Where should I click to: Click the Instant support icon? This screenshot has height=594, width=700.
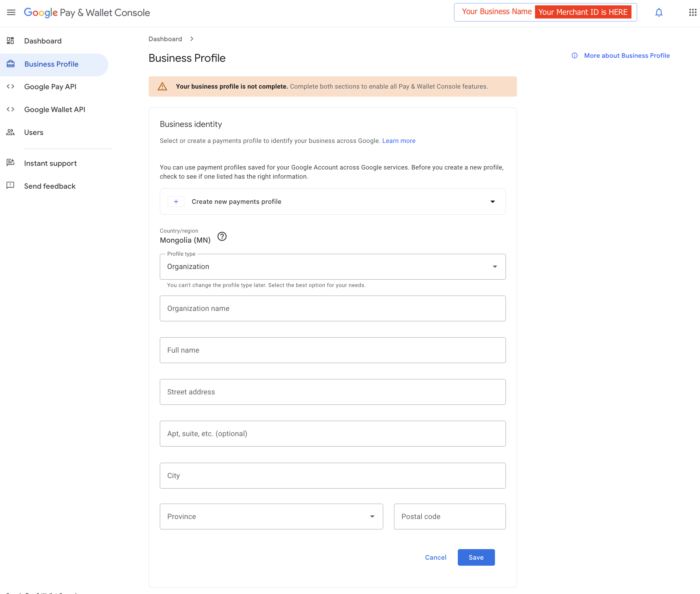coord(11,163)
